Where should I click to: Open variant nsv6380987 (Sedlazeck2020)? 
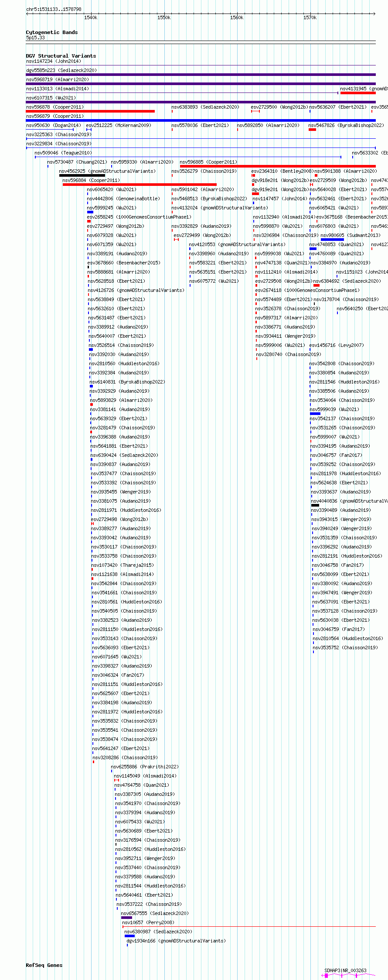158,932
